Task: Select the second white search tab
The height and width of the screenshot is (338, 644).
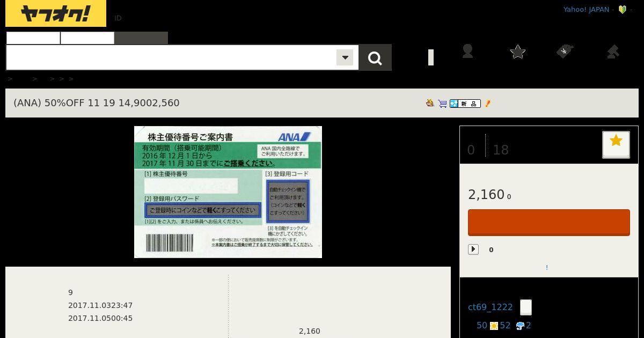Action: click(x=87, y=38)
